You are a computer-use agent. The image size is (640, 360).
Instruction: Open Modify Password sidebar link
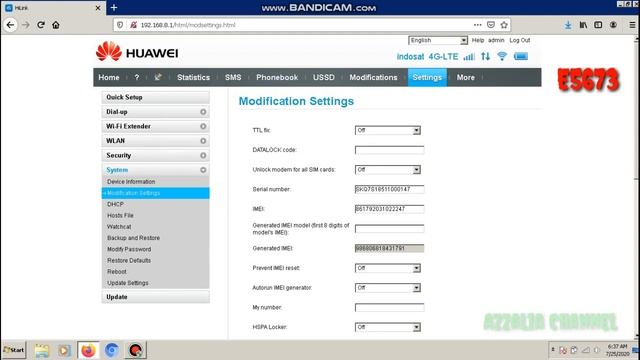point(129,249)
